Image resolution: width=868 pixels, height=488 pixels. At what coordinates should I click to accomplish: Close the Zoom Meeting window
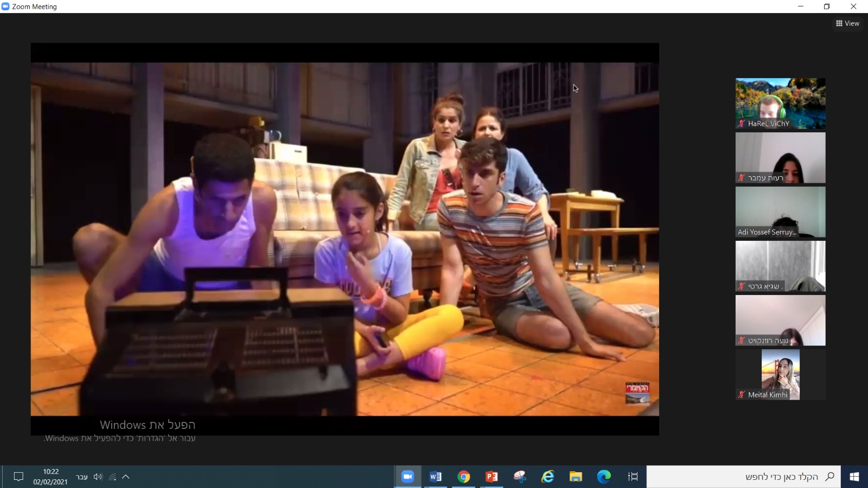coord(853,7)
